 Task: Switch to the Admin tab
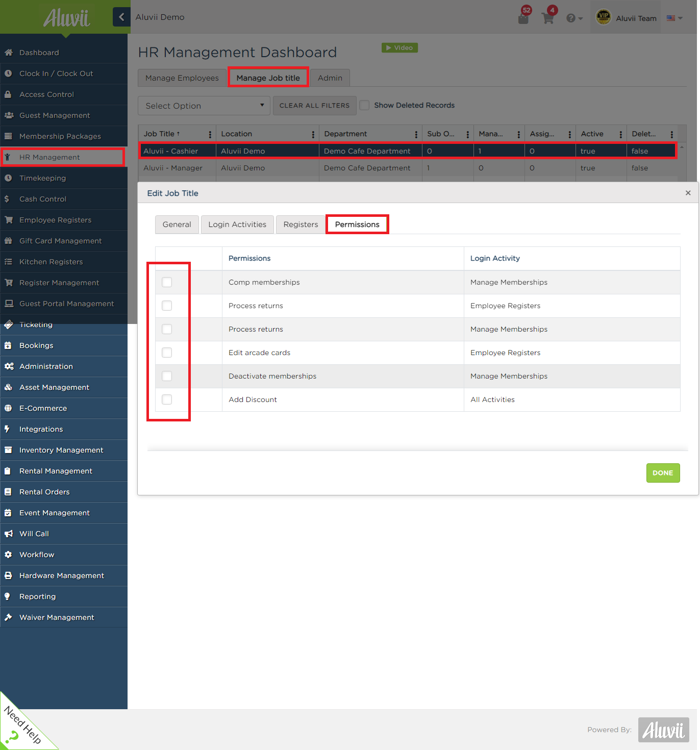click(330, 78)
